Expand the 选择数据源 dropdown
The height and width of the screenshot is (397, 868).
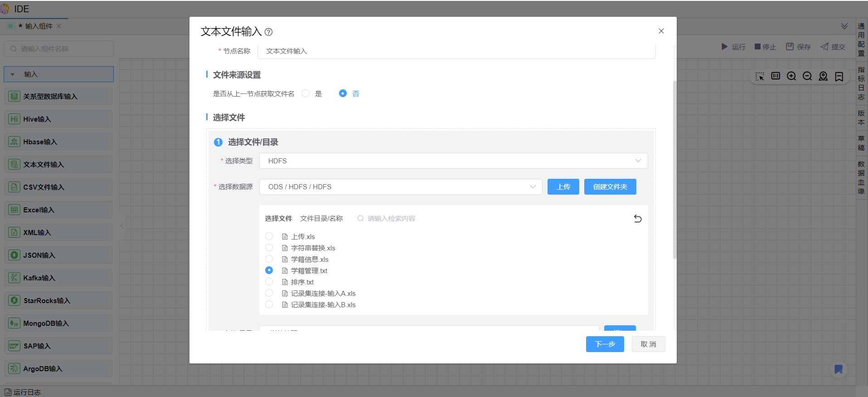(401, 187)
